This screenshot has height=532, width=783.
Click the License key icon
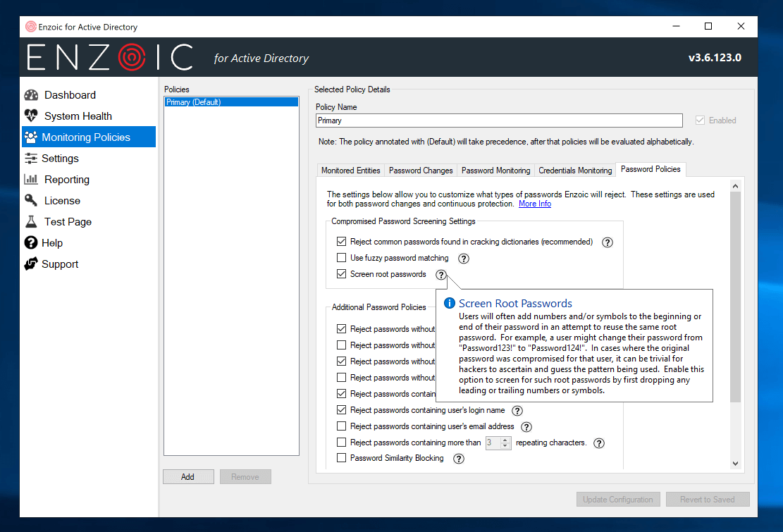pos(31,201)
